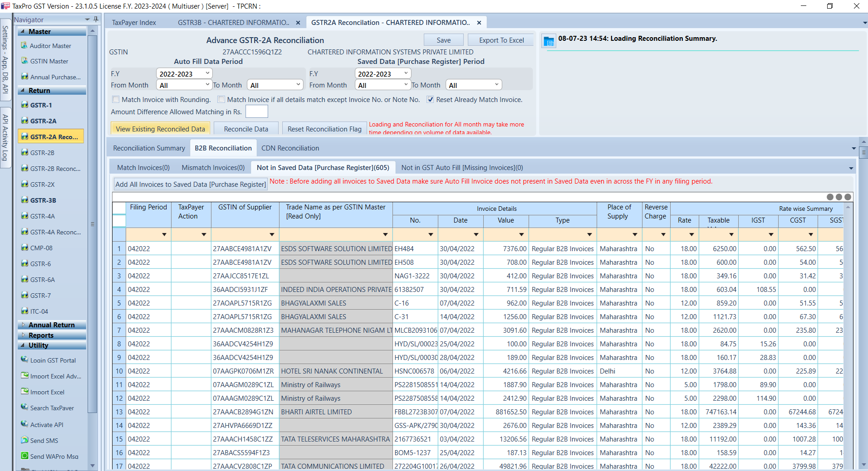Switch to GSTR3B tab
The image size is (868, 471).
pyautogui.click(x=234, y=23)
